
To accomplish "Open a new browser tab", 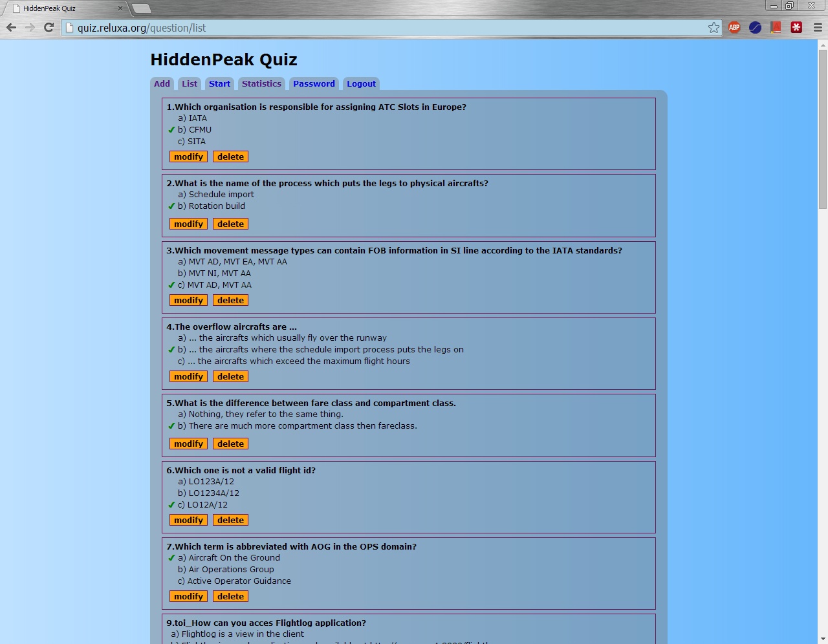I will tap(141, 8).
